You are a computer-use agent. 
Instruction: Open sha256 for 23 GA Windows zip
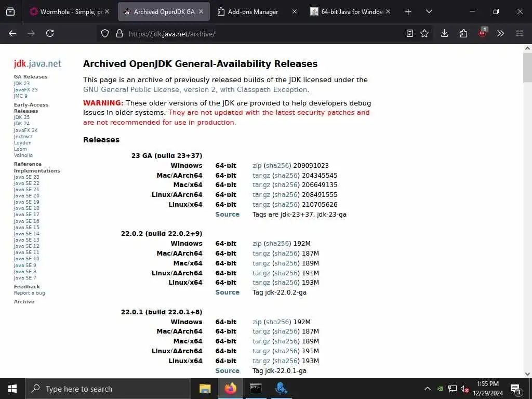click(x=277, y=166)
